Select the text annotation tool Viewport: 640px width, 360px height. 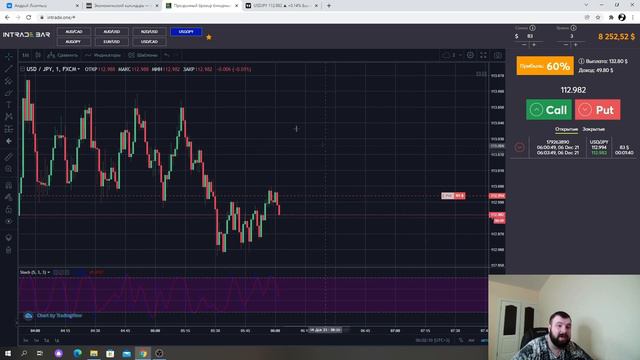9,105
